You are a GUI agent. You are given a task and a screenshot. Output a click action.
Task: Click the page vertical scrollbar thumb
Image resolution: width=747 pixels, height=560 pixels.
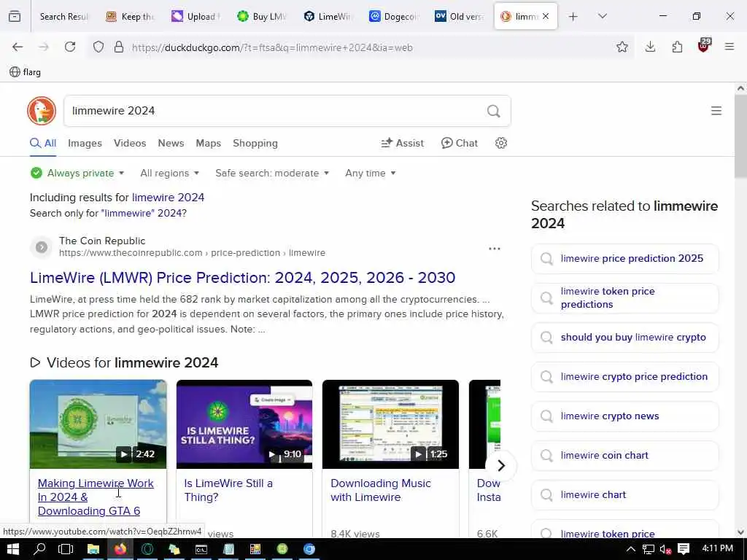point(741,136)
